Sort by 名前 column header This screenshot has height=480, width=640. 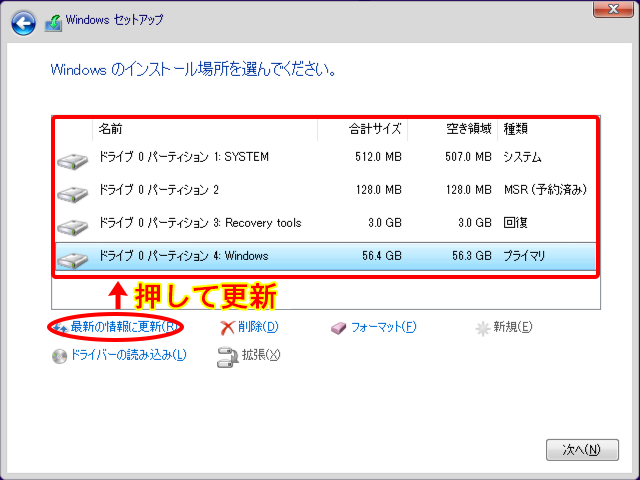(110, 129)
